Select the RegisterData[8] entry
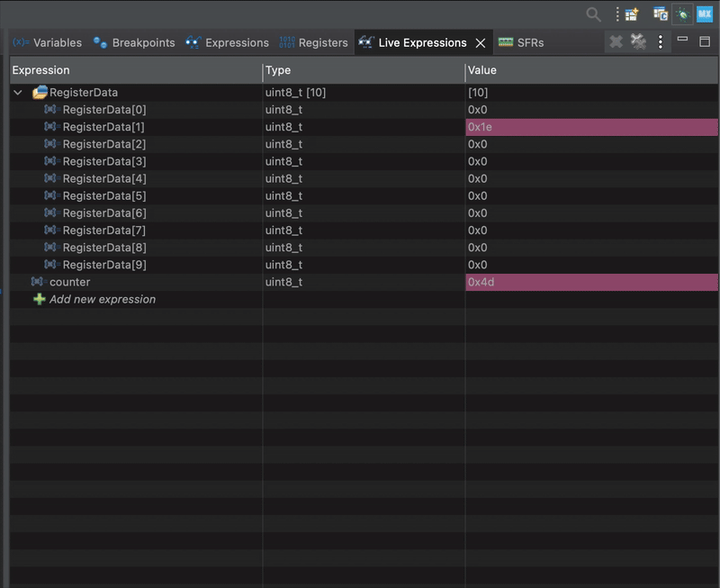 (364, 248)
